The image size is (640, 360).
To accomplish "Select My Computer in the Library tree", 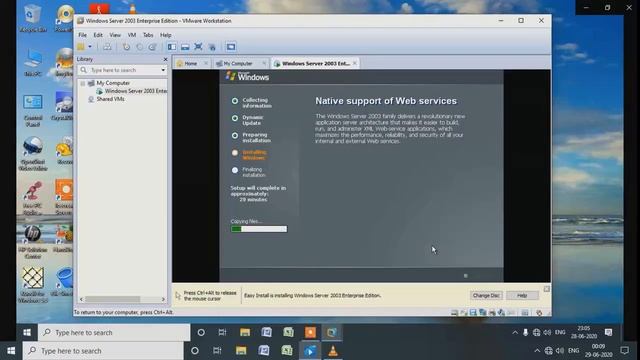I will click(x=113, y=83).
